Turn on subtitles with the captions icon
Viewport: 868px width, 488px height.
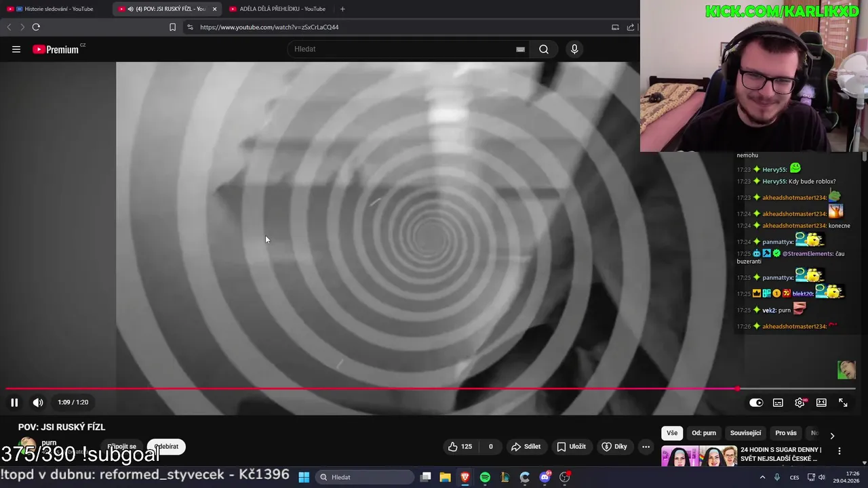pos(778,403)
